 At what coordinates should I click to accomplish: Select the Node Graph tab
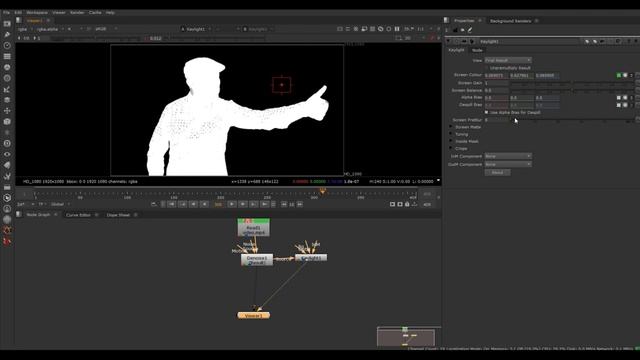click(38, 215)
